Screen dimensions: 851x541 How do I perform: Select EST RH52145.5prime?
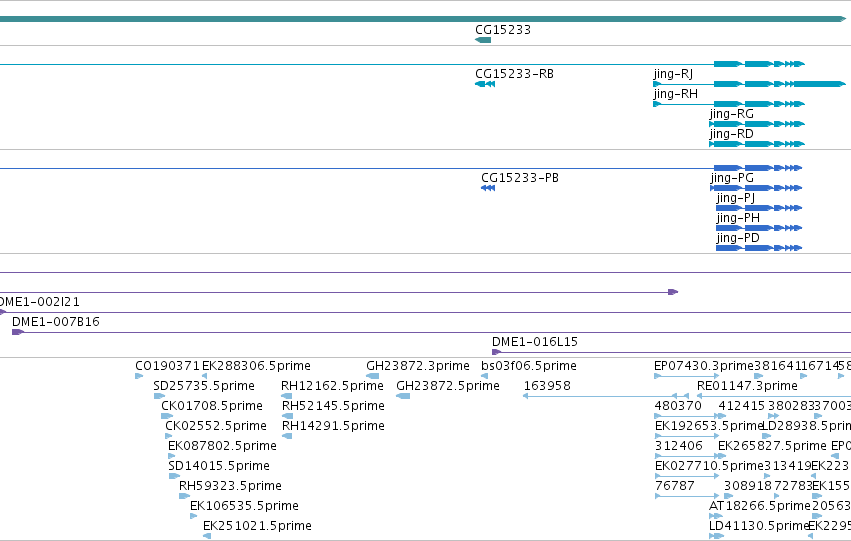coord(333,406)
